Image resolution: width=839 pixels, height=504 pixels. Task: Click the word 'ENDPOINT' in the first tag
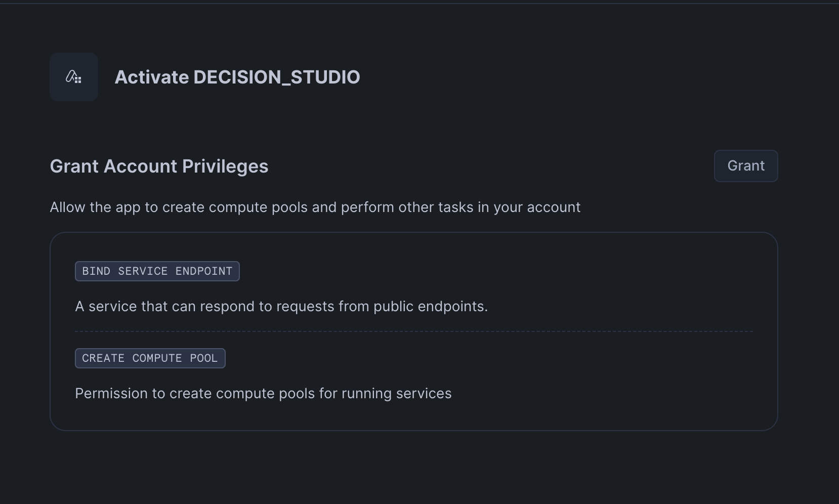(x=203, y=271)
